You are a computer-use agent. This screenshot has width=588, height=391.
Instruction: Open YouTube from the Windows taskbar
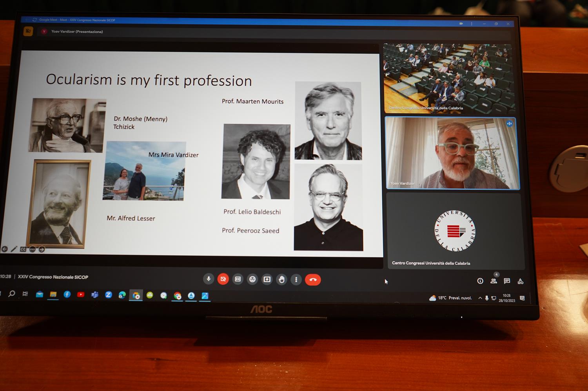tap(81, 295)
